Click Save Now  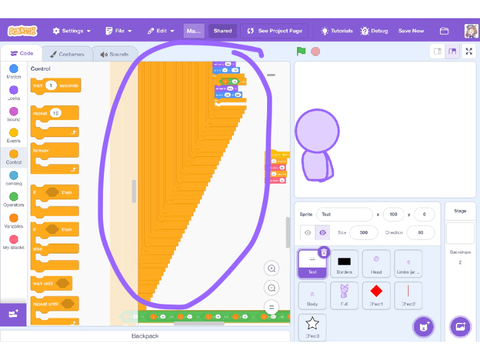(x=411, y=31)
